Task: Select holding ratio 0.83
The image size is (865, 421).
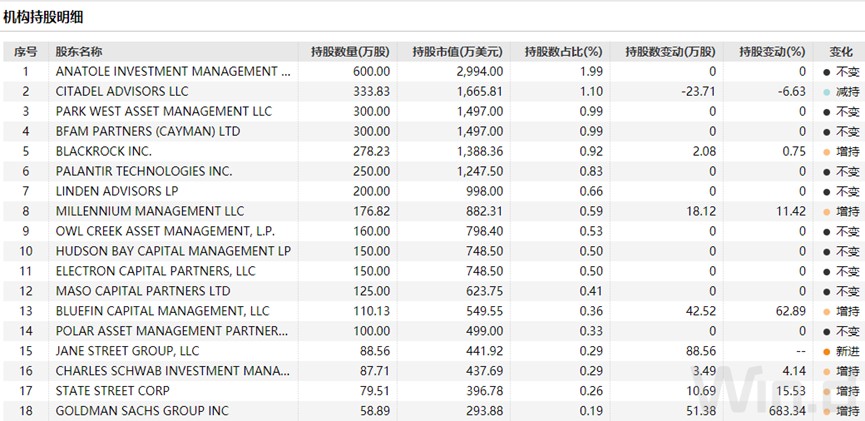Action: [x=591, y=171]
